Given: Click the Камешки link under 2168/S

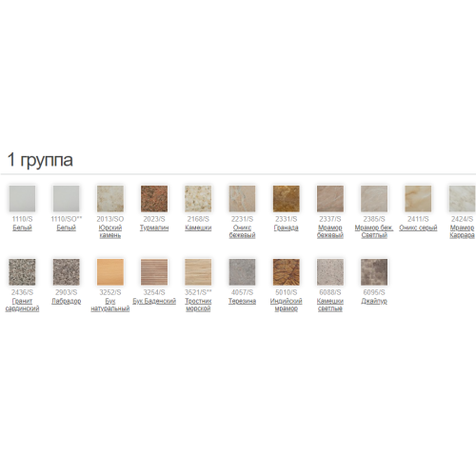Looking at the screenshot, I should pyautogui.click(x=198, y=228).
